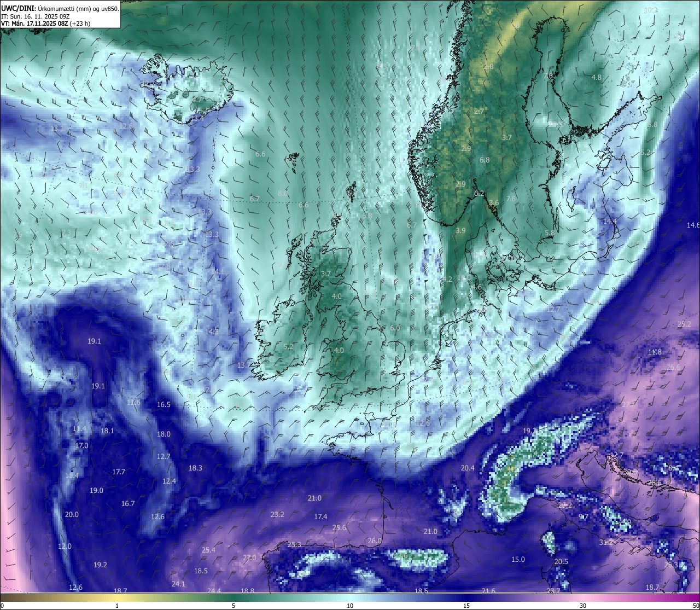This screenshot has width=700, height=610.
Task: Click the '20.5' map value
Action: click(561, 561)
